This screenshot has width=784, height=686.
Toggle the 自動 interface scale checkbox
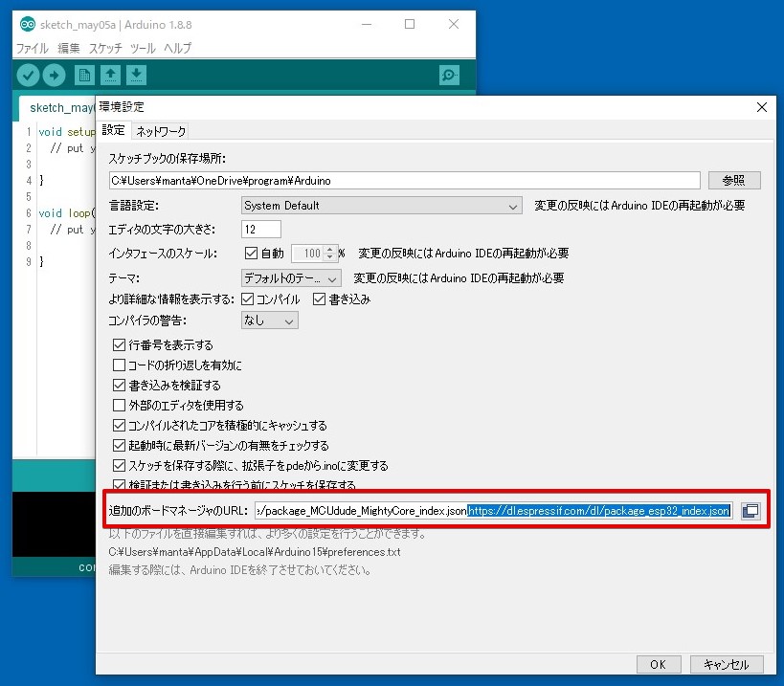coord(251,254)
